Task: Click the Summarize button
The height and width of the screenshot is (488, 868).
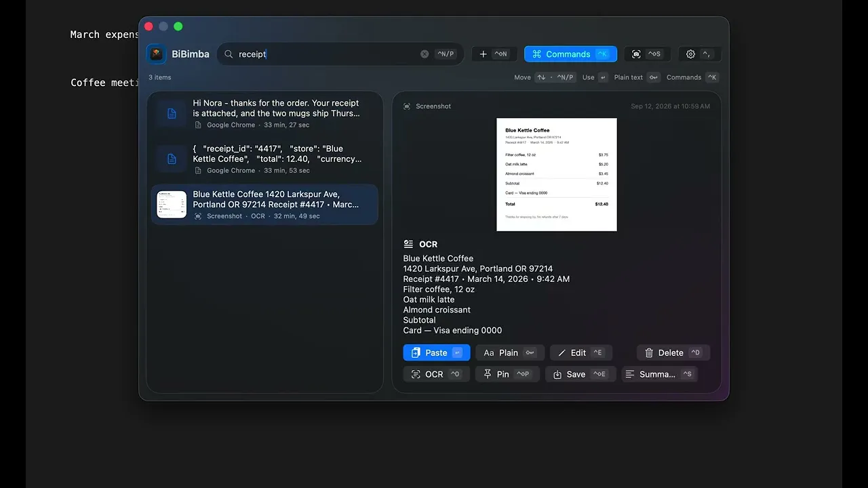Action: click(x=659, y=374)
